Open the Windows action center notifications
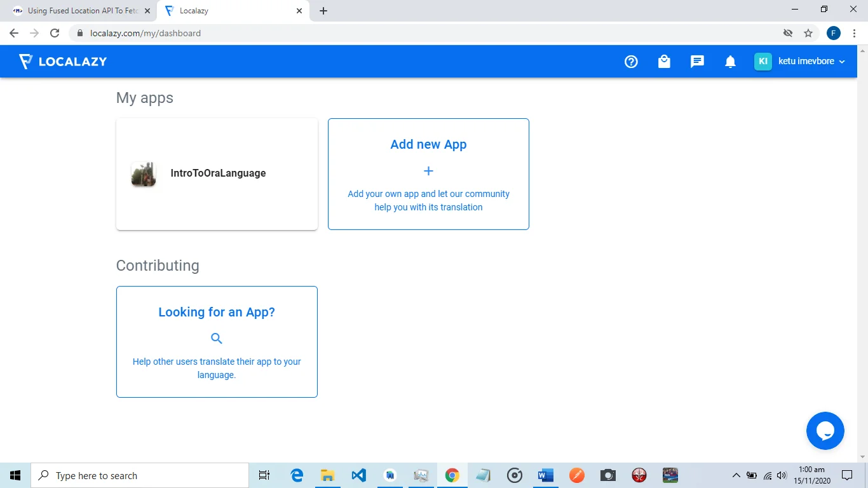 (847, 475)
